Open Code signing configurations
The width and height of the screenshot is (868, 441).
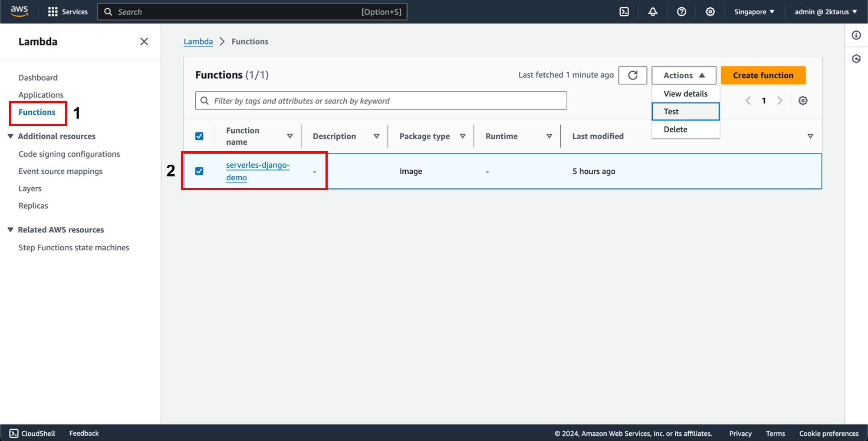pos(69,154)
